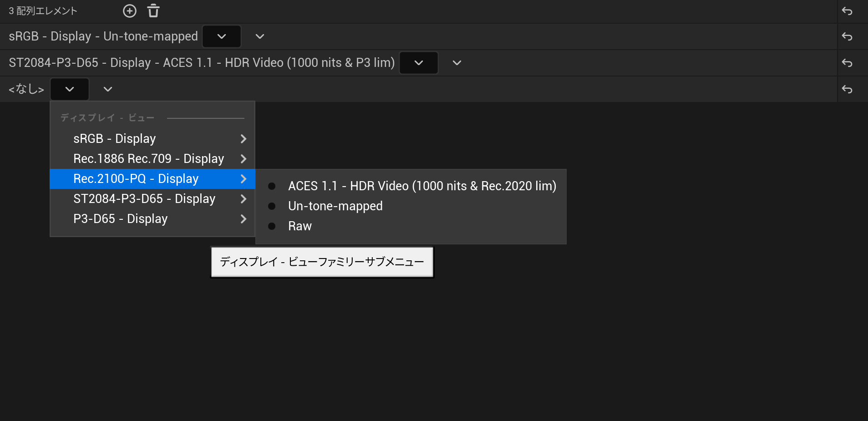
Task: Open the Rec.1886 Rec.709 - Display submenu
Action: tap(152, 159)
